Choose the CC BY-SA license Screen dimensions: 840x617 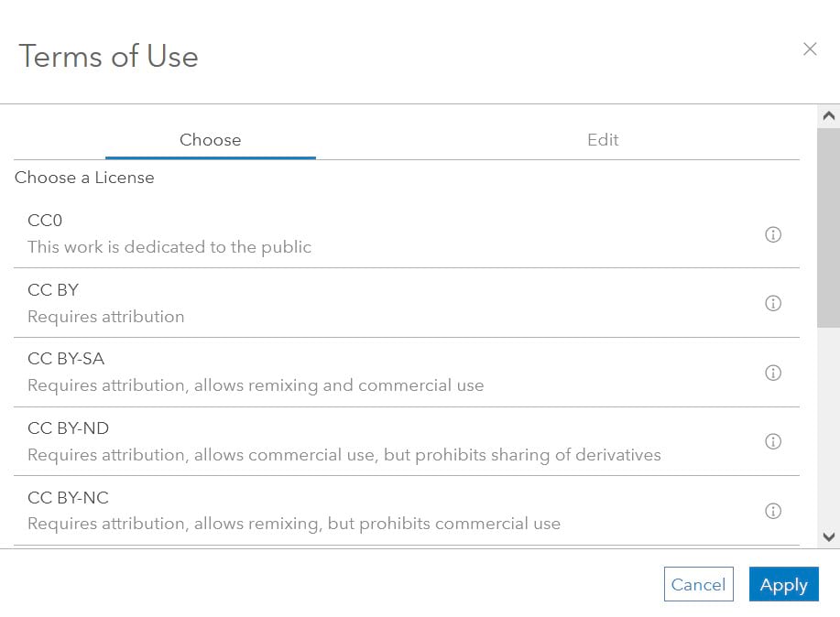click(x=407, y=373)
